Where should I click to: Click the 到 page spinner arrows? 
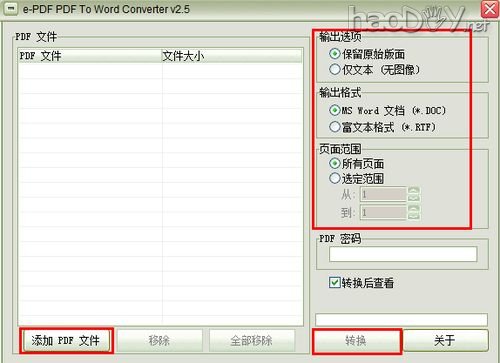(414, 212)
